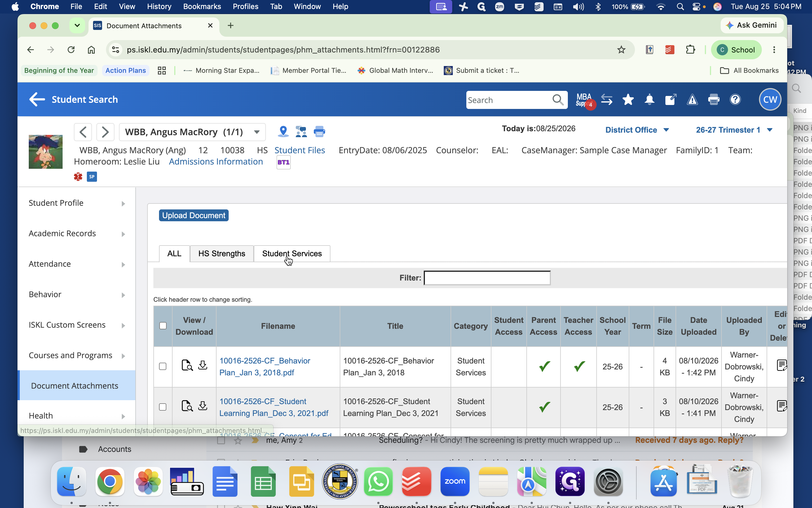Click the search magnifier in PowerSchool header
This screenshot has height=508, width=812.
click(558, 100)
